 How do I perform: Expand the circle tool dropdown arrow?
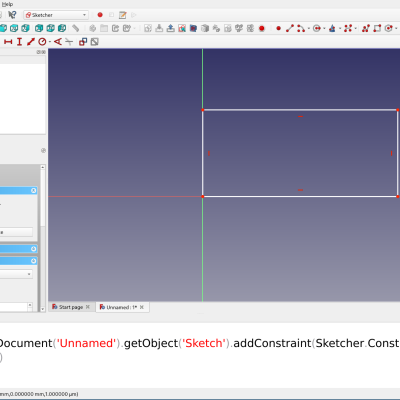pos(324,29)
